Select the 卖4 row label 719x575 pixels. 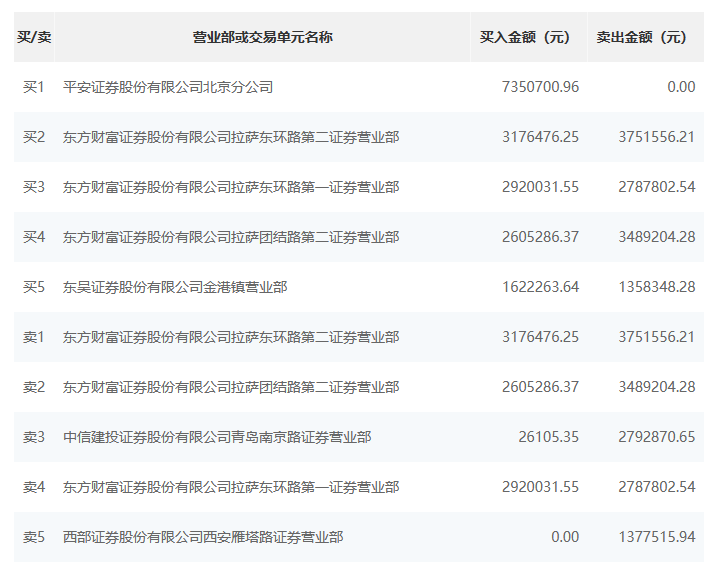33,487
